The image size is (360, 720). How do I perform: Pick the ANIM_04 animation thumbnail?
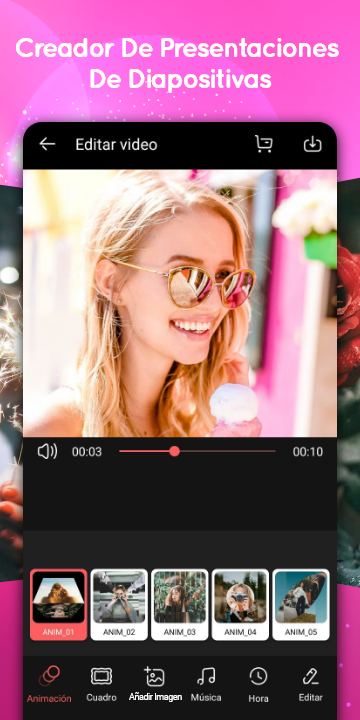(240, 605)
